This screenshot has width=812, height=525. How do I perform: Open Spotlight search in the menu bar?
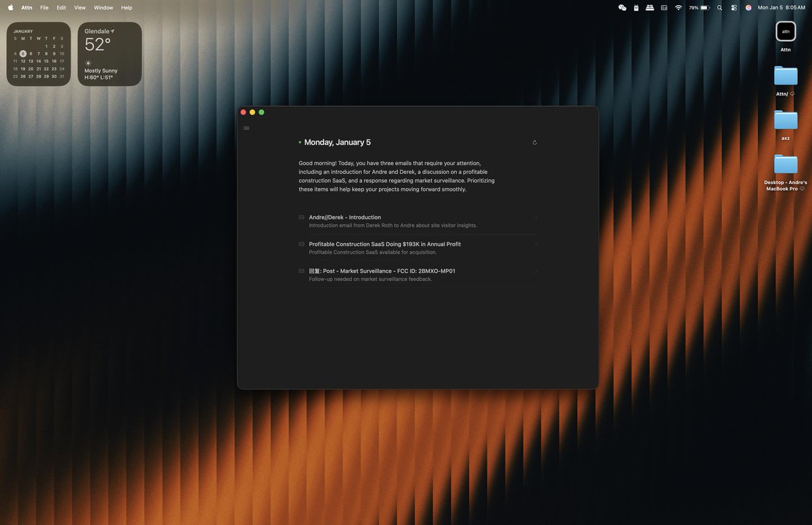719,7
